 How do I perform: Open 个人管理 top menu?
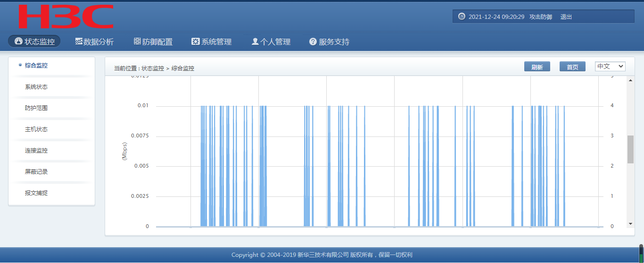click(271, 42)
